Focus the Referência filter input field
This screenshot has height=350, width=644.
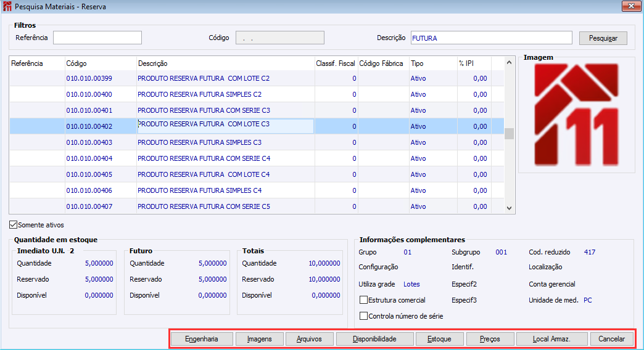[x=97, y=38]
